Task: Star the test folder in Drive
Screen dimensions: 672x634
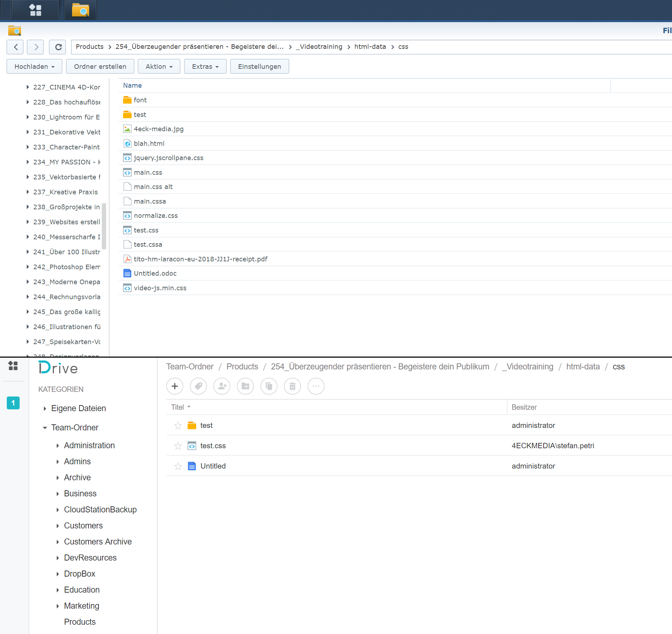Action: pyautogui.click(x=178, y=425)
